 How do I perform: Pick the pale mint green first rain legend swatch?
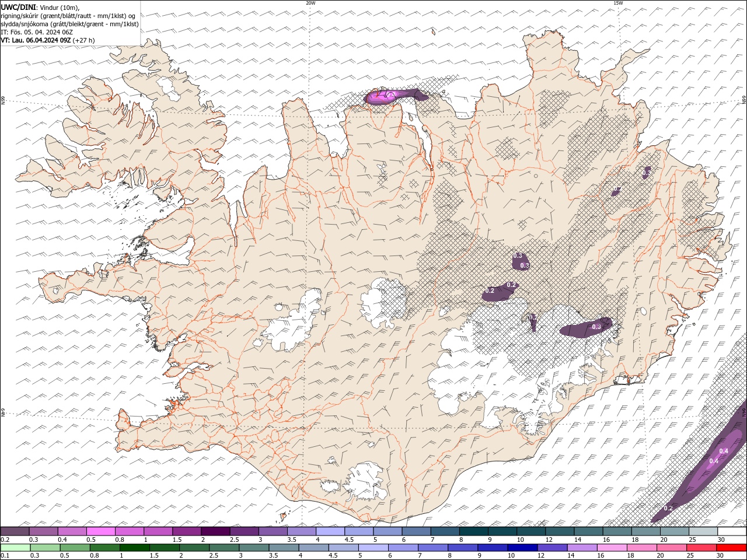15,548
